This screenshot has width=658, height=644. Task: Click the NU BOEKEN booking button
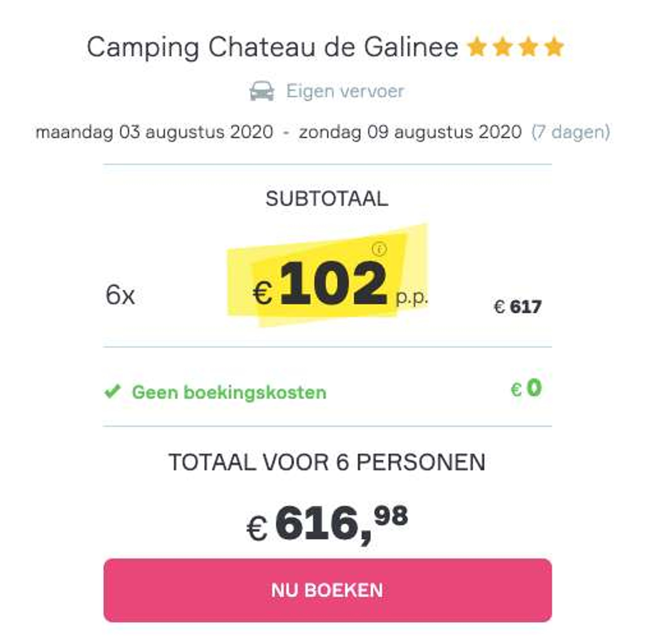coord(327,590)
